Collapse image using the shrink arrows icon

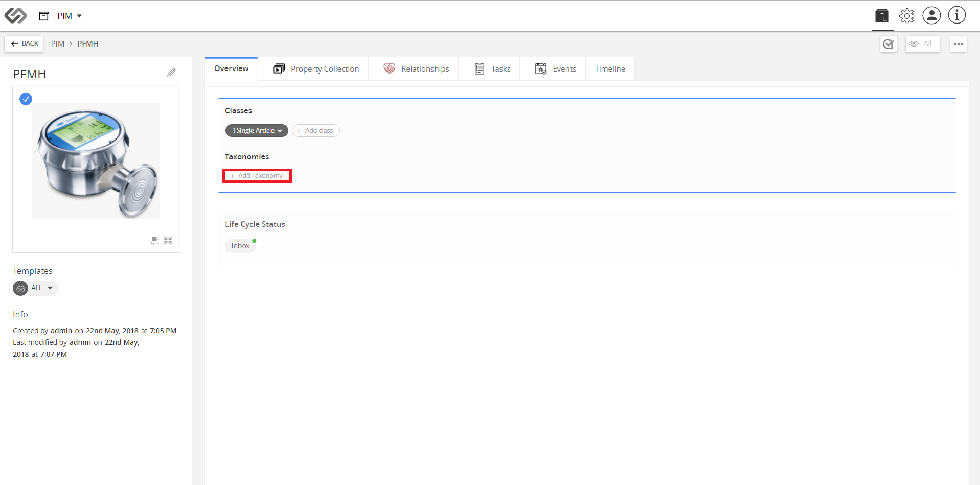tap(168, 240)
